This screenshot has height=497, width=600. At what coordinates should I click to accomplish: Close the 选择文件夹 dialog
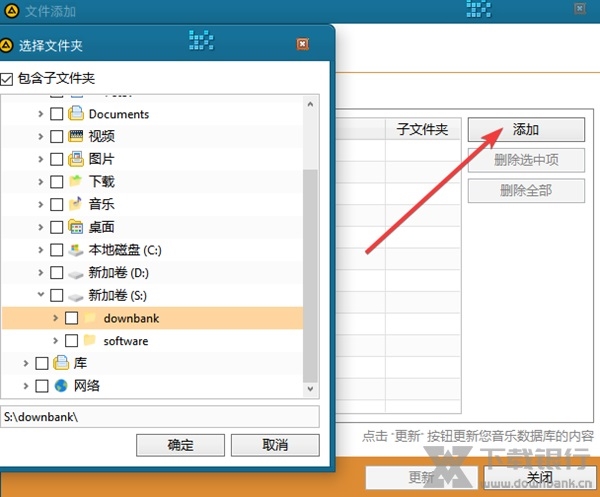coord(302,44)
